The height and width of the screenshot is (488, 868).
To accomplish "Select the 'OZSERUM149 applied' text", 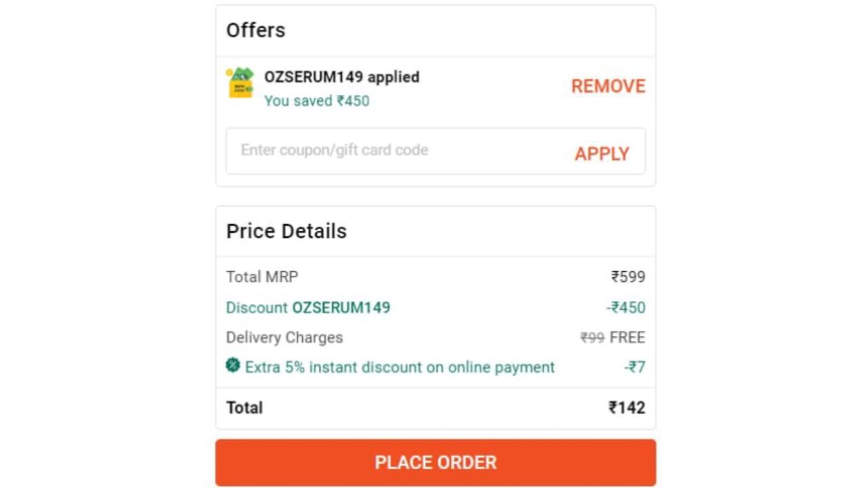I will (342, 77).
